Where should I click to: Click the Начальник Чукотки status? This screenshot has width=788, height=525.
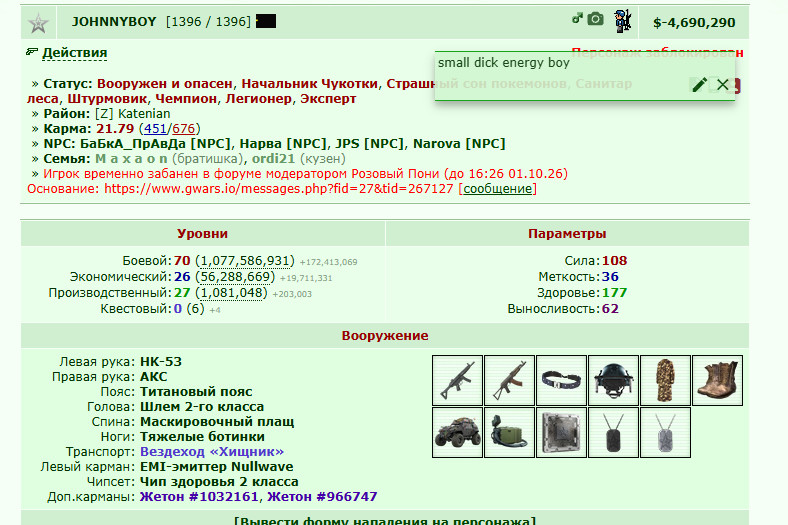click(310, 84)
